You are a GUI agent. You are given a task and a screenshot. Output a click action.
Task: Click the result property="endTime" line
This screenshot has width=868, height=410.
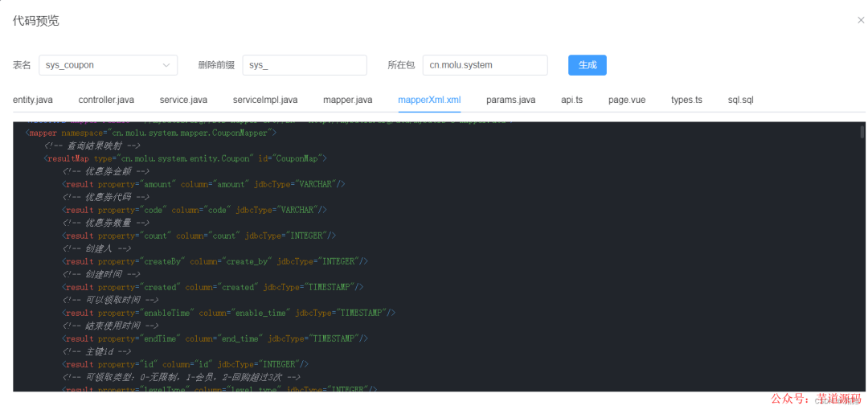(x=215, y=338)
